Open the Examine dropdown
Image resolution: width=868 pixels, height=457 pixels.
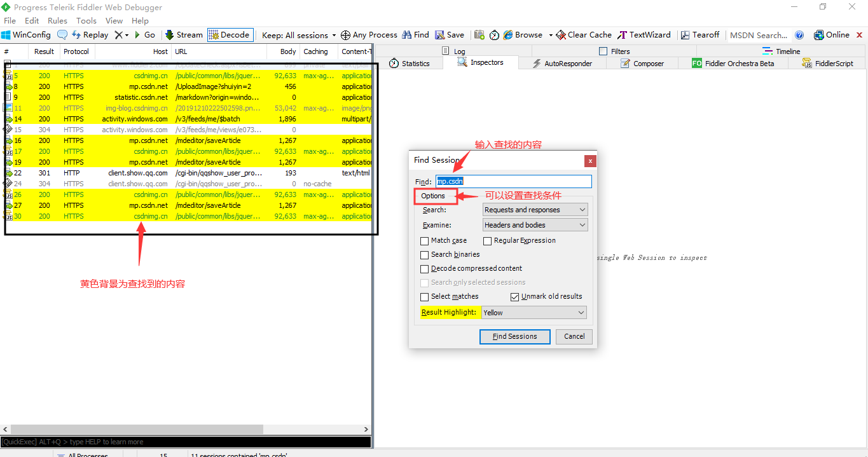pos(535,225)
